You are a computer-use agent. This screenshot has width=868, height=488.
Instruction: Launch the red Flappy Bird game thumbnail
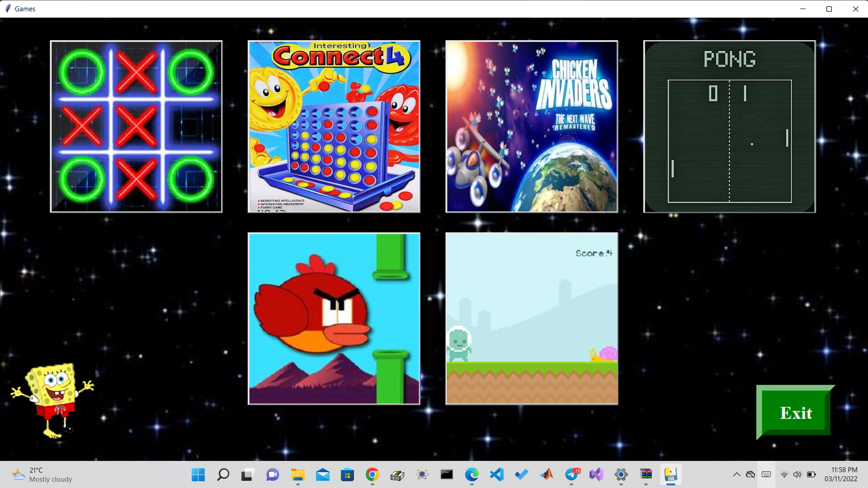pyautogui.click(x=334, y=319)
